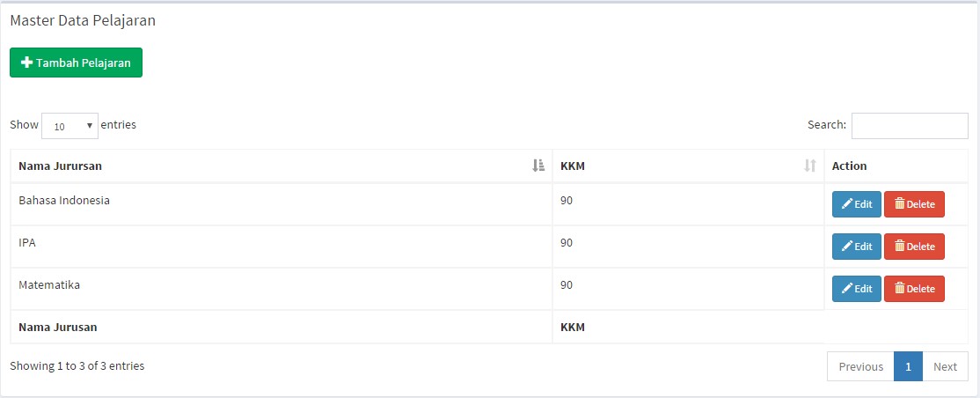Click the KKM column sort icon
The image size is (980, 398).
(810, 166)
